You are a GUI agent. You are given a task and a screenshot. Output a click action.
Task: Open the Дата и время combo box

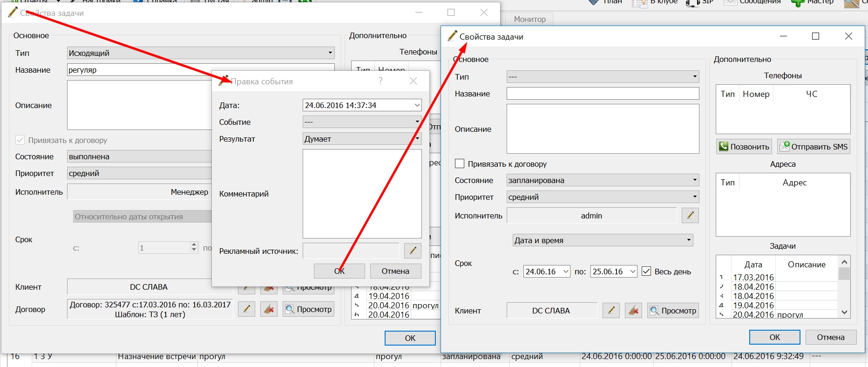click(x=603, y=240)
